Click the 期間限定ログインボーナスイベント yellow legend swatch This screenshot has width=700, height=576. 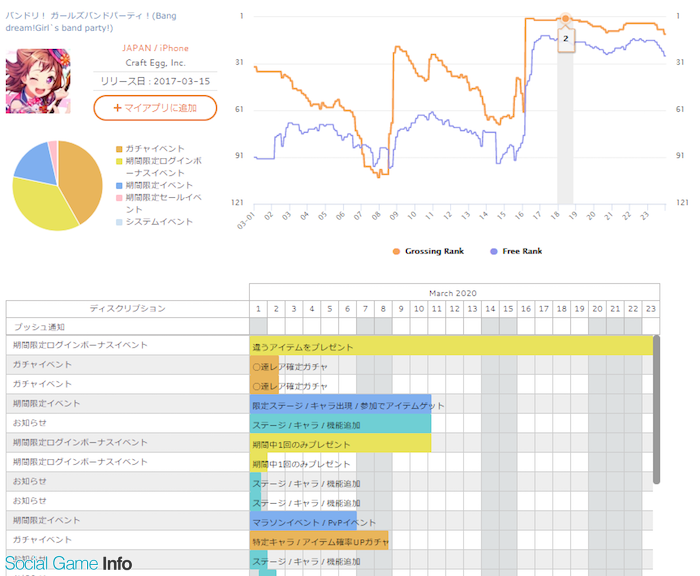tap(119, 161)
